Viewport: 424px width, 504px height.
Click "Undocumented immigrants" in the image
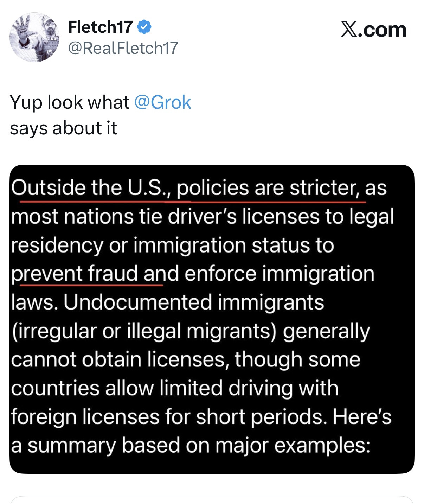pos(193,302)
